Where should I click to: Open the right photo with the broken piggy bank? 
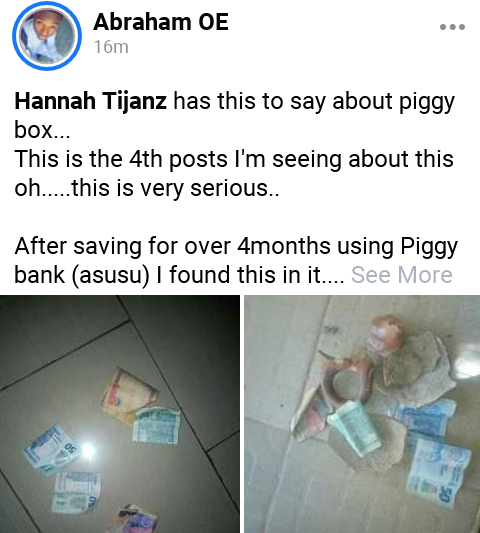point(362,414)
